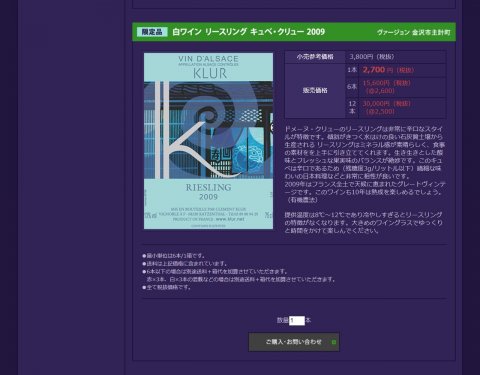Click the 全て税抜価格です note line
Image resolution: width=480 pixels, height=375 pixels.
[x=167, y=287]
